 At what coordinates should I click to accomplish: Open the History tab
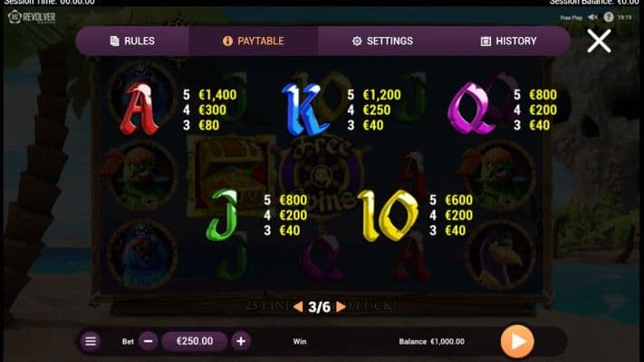[x=508, y=41]
